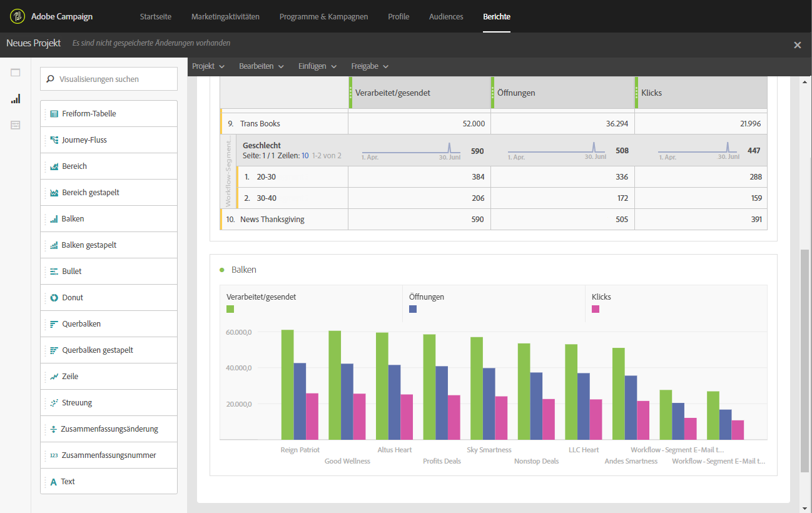The height and width of the screenshot is (513, 812).
Task: Pick the Bereich gestapelt chart icon
Action: pos(54,193)
